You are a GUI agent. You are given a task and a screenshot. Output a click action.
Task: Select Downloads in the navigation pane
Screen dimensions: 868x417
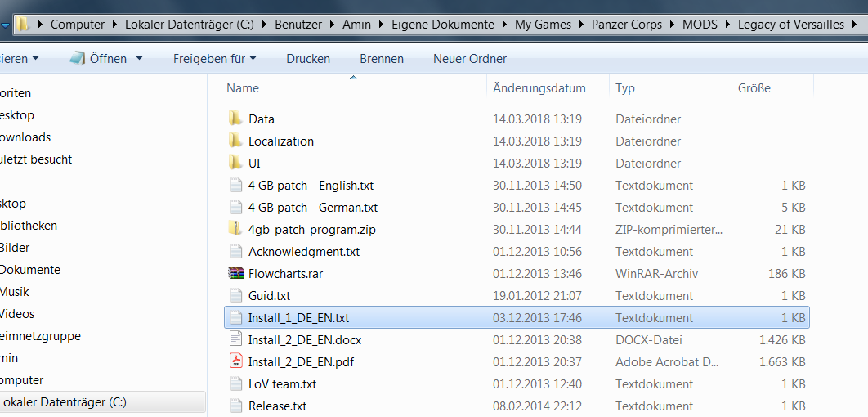coord(25,137)
